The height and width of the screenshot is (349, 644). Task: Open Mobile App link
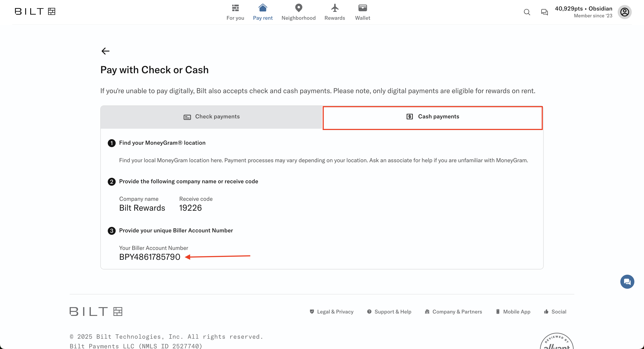pos(513,312)
